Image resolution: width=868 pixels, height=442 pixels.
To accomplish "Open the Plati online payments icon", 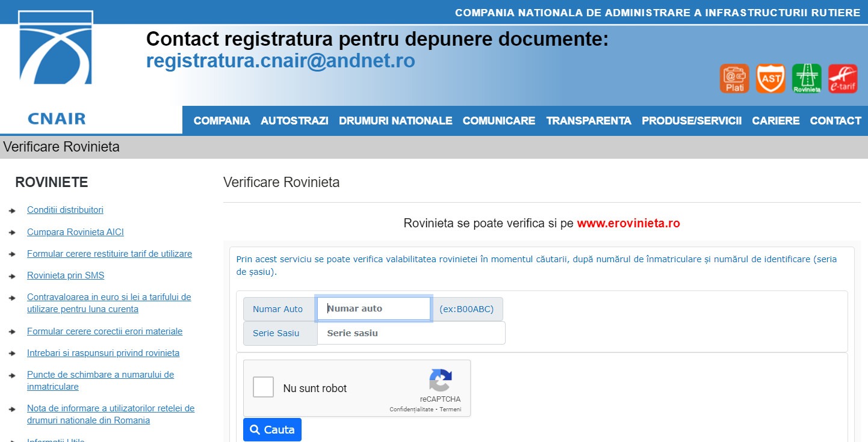I will tap(734, 79).
